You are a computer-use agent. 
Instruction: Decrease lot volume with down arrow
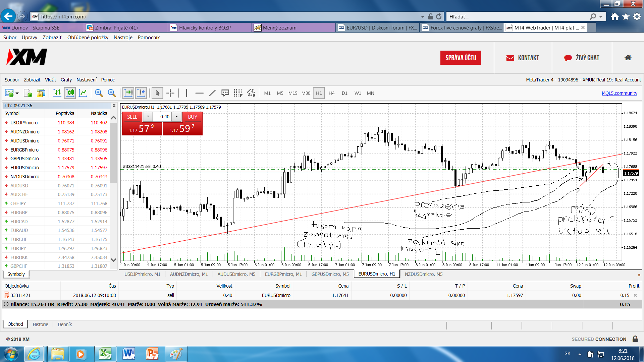pyautogui.click(x=148, y=117)
